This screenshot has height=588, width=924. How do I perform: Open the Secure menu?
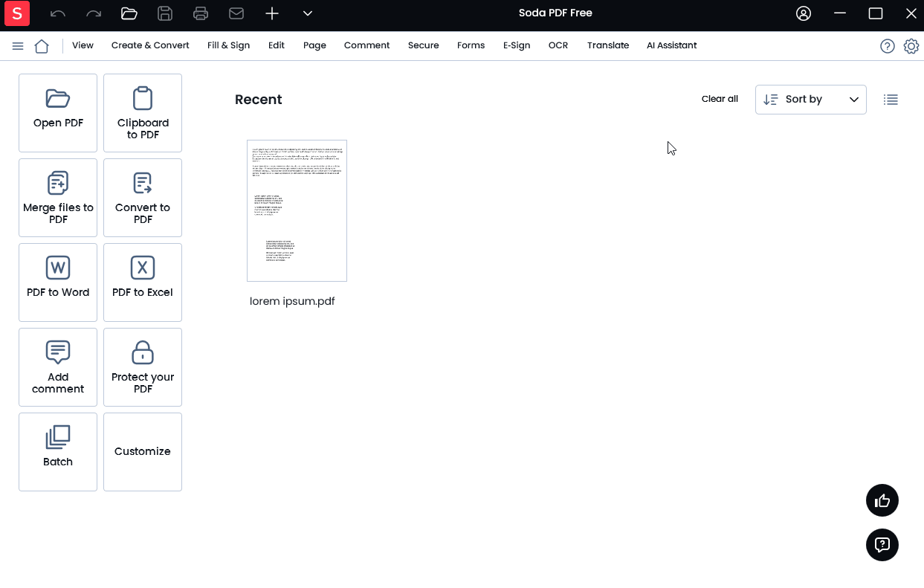click(x=423, y=45)
